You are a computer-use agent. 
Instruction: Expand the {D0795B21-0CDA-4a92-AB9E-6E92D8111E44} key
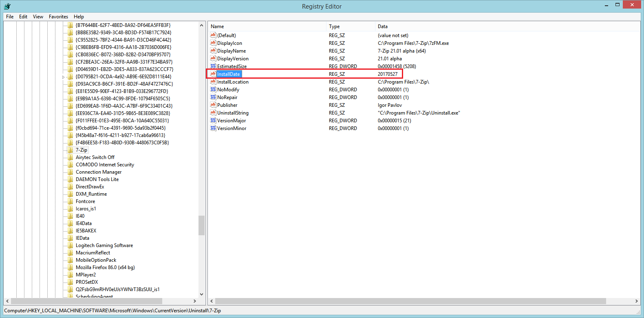point(64,77)
